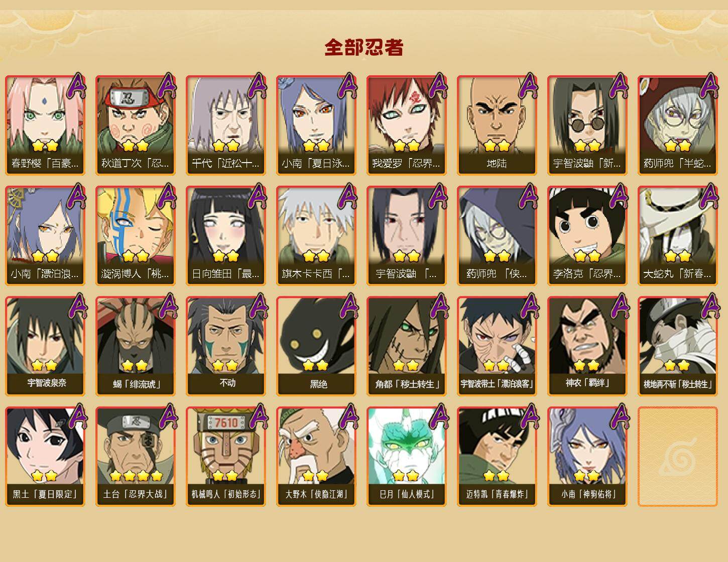Choose the 大野木「侠隐江湖」 card
This screenshot has height=562, width=728.
(x=316, y=457)
